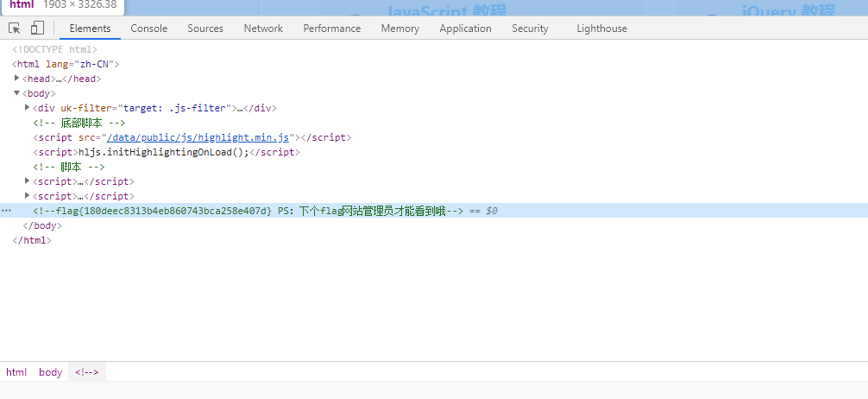Select the hljs.initHighlightingOnLoad script line
Screen dimensions: 868x399
(x=166, y=152)
